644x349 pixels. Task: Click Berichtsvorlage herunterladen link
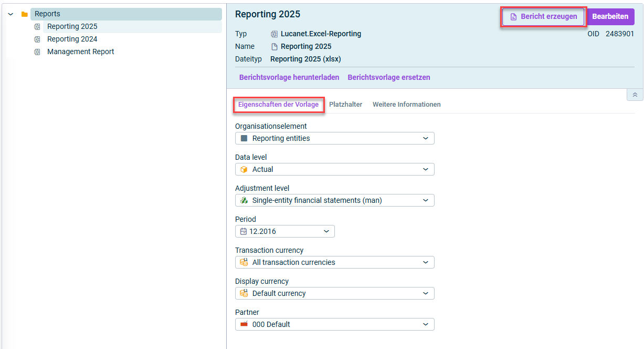pos(289,77)
